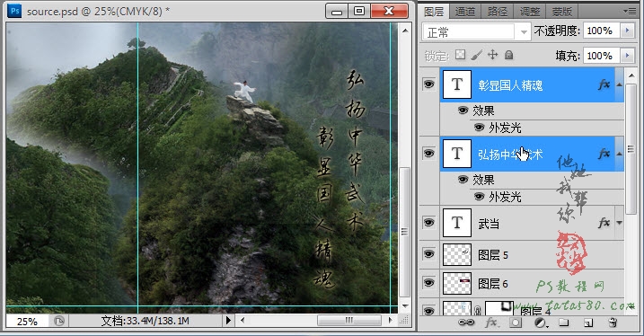Hide 图层 5
Viewport: 644px width, 336px height.
tap(428, 254)
